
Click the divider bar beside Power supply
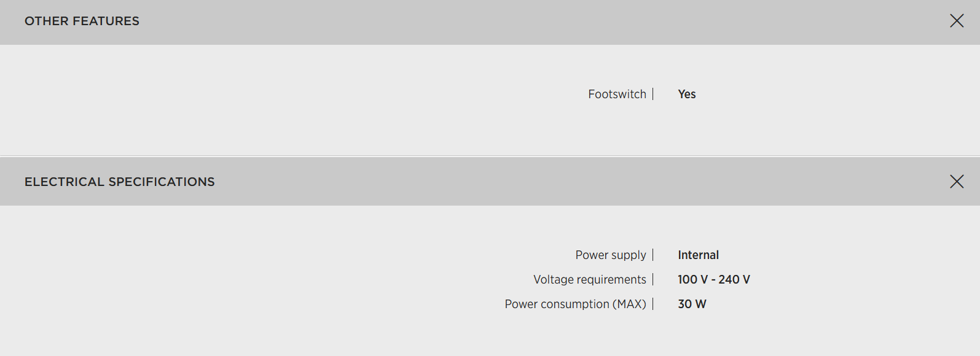coord(653,255)
